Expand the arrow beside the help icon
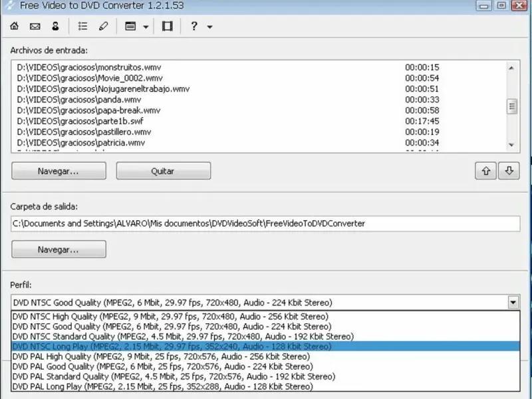 pyautogui.click(x=209, y=27)
